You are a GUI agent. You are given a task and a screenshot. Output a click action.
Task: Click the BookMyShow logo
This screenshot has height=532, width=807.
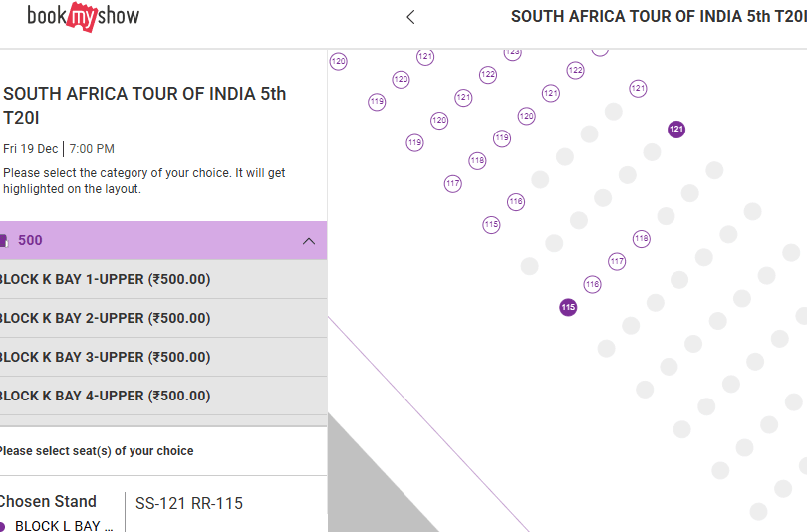(x=83, y=16)
